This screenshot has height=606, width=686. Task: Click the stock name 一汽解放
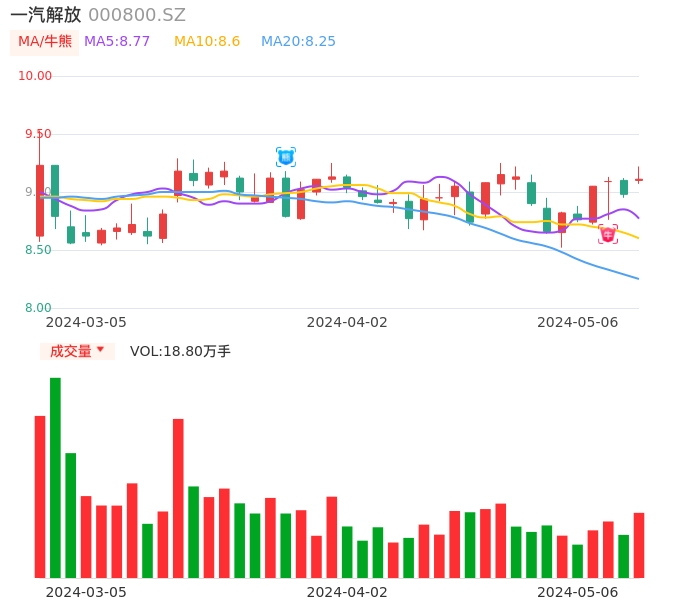point(46,15)
